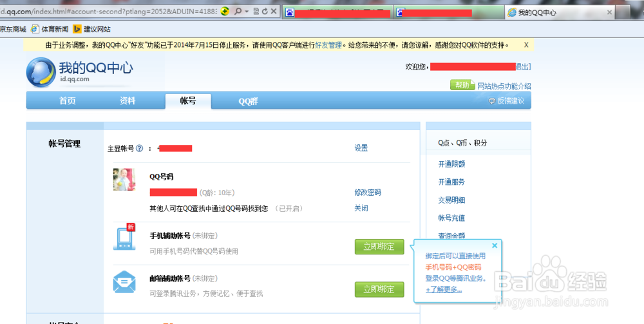This screenshot has height=324, width=644.
Task: Click the mobile phone auxiliary account icon
Action: [x=124, y=237]
